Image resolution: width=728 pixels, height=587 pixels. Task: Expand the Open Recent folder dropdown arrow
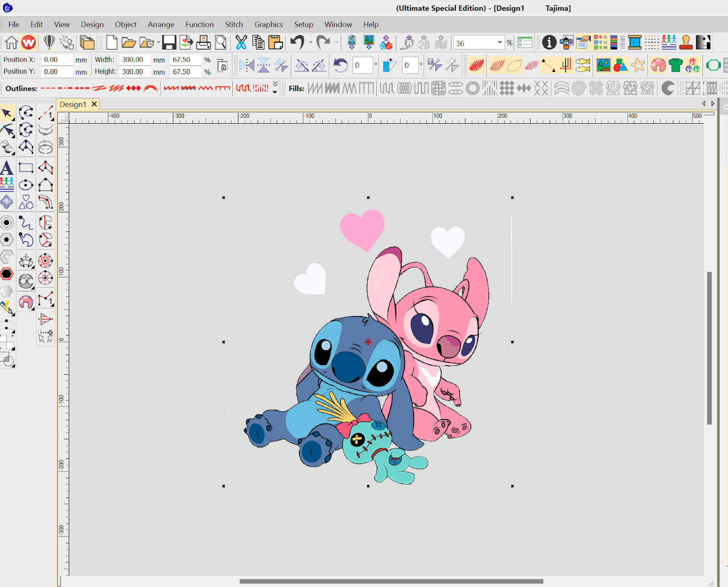pos(158,43)
